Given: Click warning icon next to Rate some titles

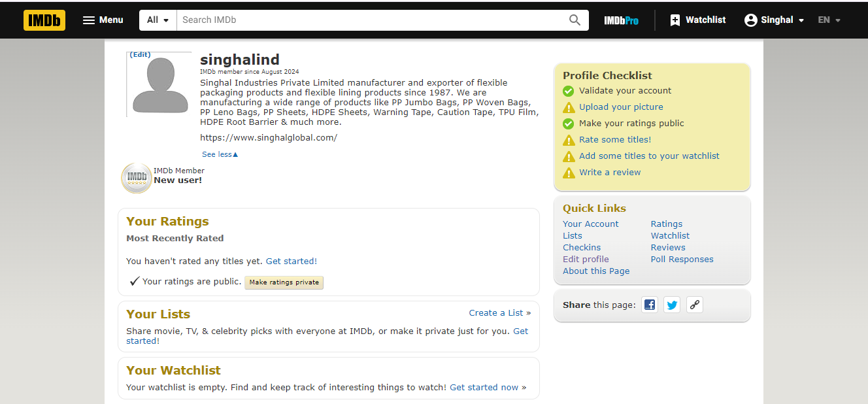Looking at the screenshot, I should click(569, 140).
